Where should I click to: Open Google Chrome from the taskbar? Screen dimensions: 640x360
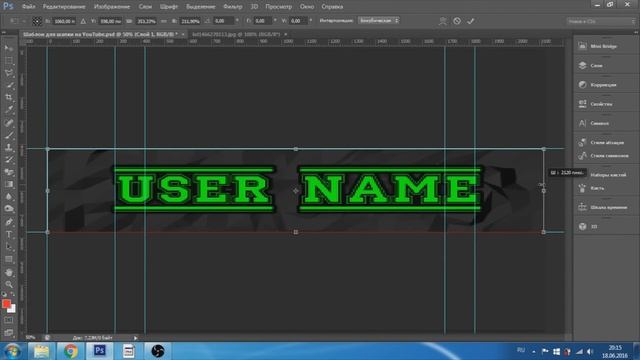click(x=71, y=351)
